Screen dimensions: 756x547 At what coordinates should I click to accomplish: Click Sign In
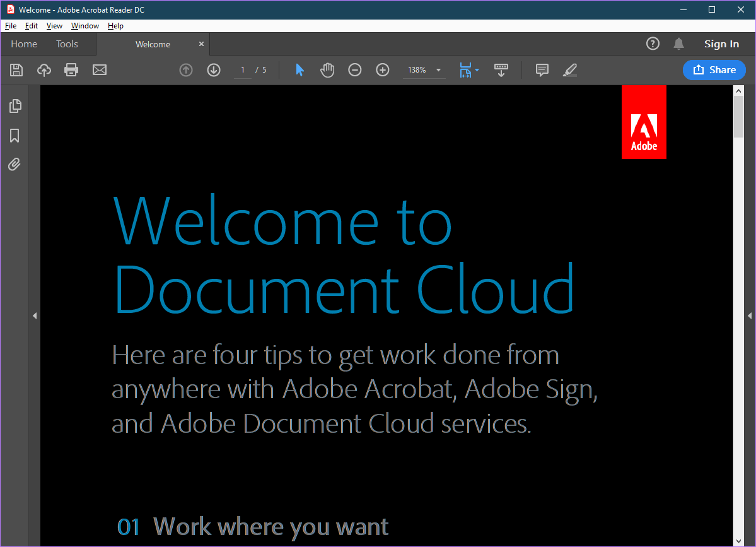point(721,44)
